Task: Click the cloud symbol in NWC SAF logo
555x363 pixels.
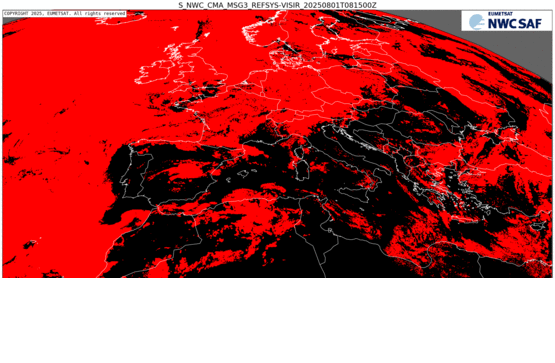Action: [477, 22]
